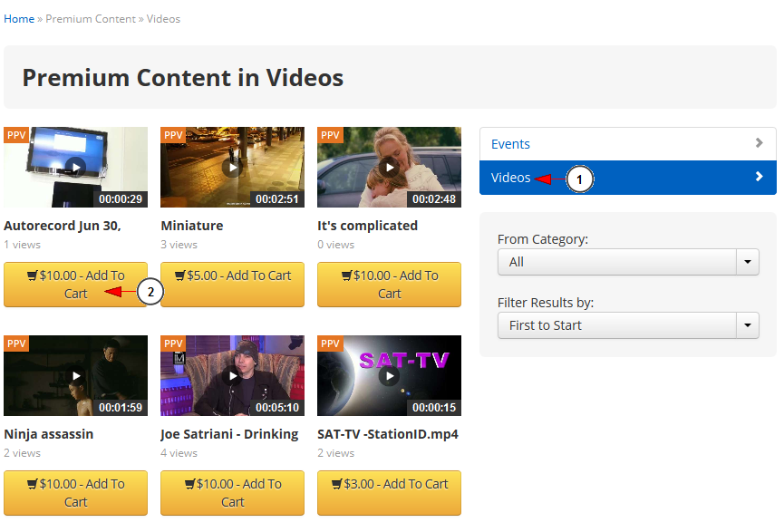Add It's complicated to cart for $10.00
Screen dimensions: 784x532
pyautogui.click(x=389, y=285)
